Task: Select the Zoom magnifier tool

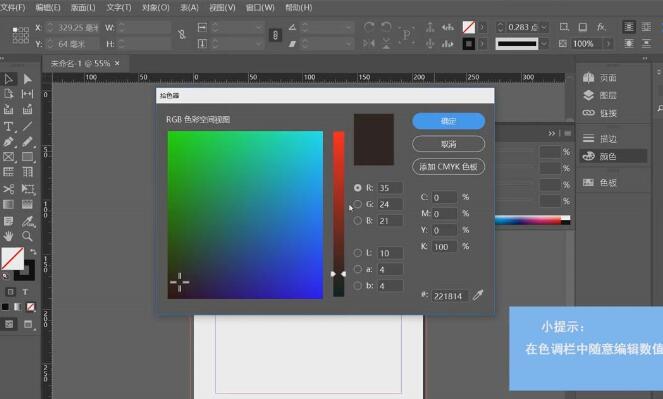Action: click(27, 236)
